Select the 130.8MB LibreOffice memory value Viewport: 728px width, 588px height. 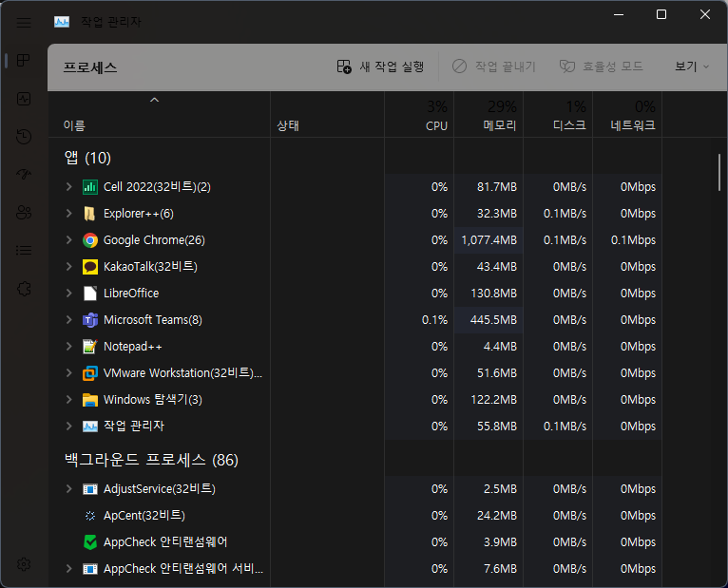493,294
